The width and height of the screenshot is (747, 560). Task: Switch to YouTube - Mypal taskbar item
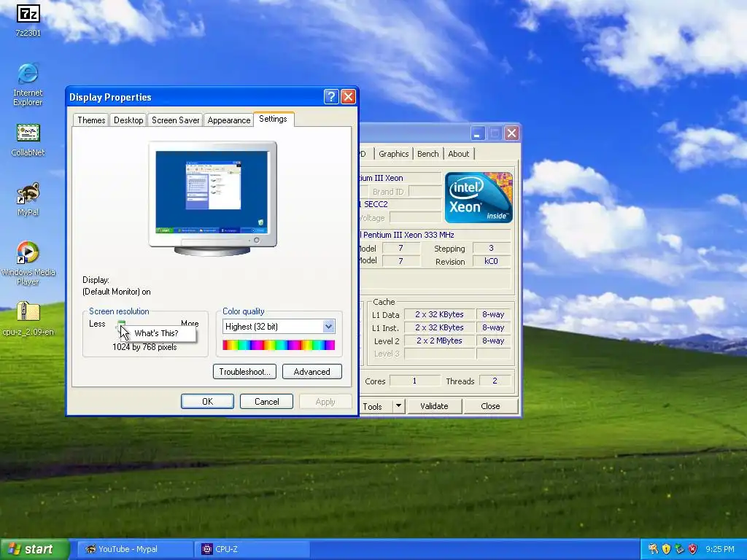coord(135,549)
